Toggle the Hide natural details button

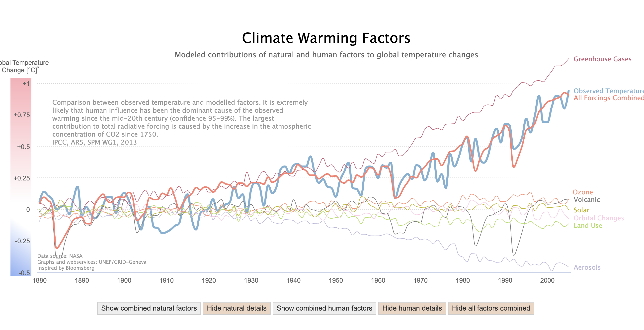coord(237,308)
